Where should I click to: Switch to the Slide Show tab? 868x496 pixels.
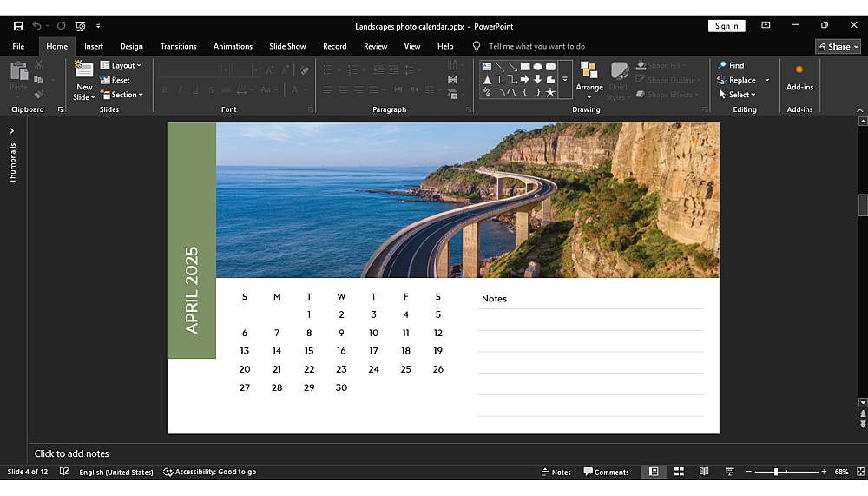287,47
